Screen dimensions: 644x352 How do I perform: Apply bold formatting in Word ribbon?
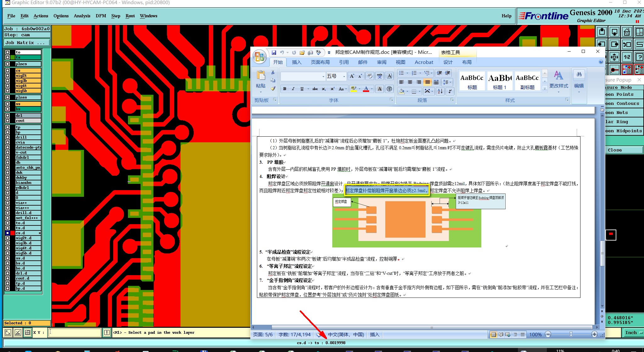[x=285, y=89]
